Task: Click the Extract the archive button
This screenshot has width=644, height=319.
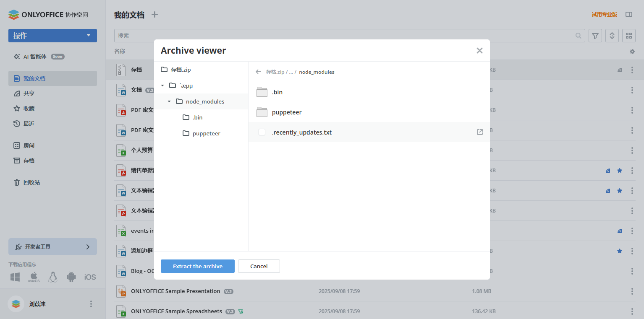Action: click(197, 266)
